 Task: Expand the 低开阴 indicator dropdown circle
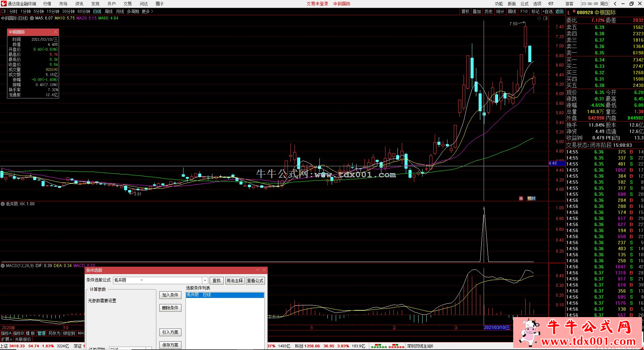tap(3, 204)
